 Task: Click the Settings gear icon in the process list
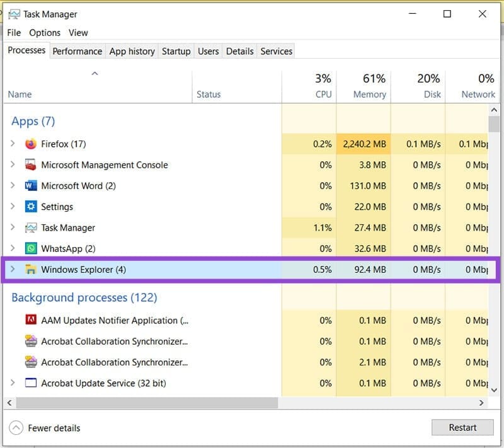coord(31,207)
